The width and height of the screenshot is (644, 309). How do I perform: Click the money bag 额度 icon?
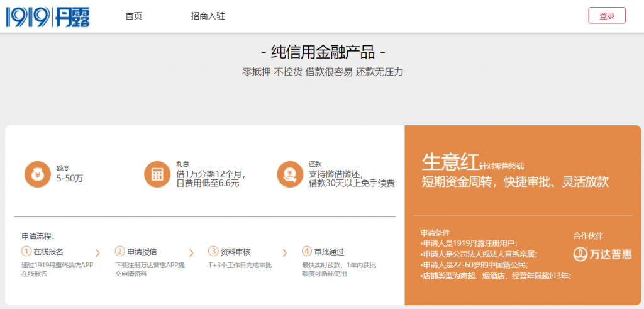[37, 174]
